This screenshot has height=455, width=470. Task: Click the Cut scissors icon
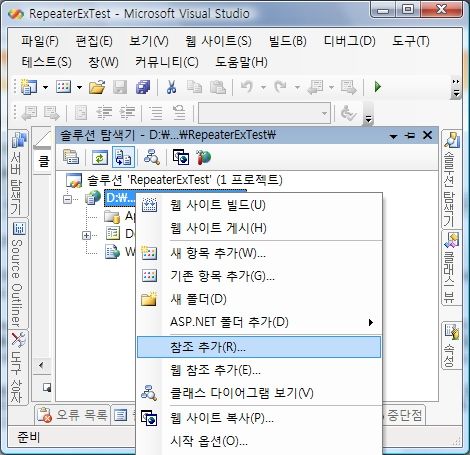[171, 87]
